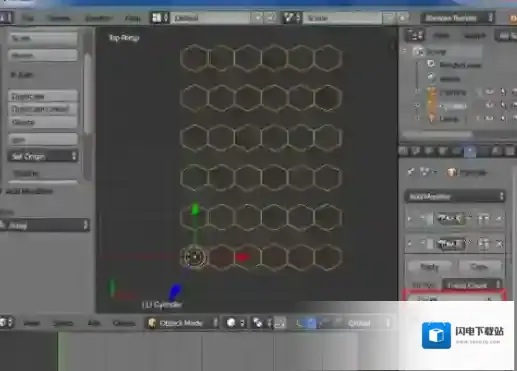The height and width of the screenshot is (371, 517).
Task: Open the Help menu
Action: (x=132, y=18)
